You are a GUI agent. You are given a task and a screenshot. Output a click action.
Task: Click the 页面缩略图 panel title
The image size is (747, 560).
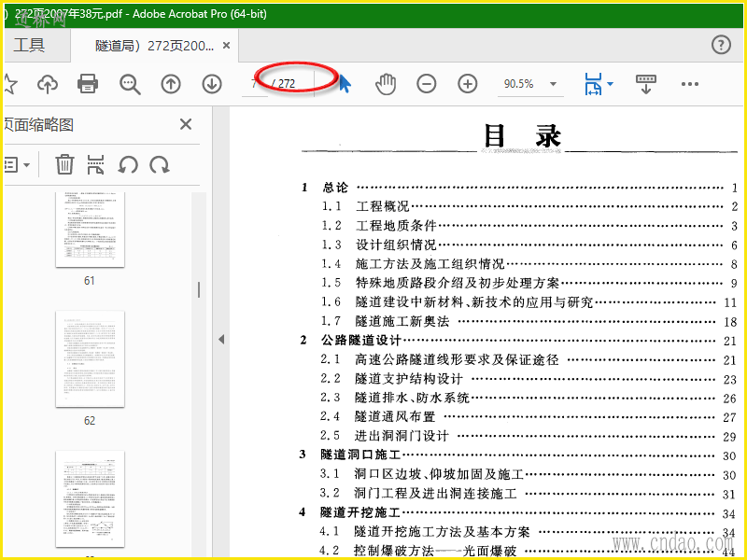pos(39,125)
